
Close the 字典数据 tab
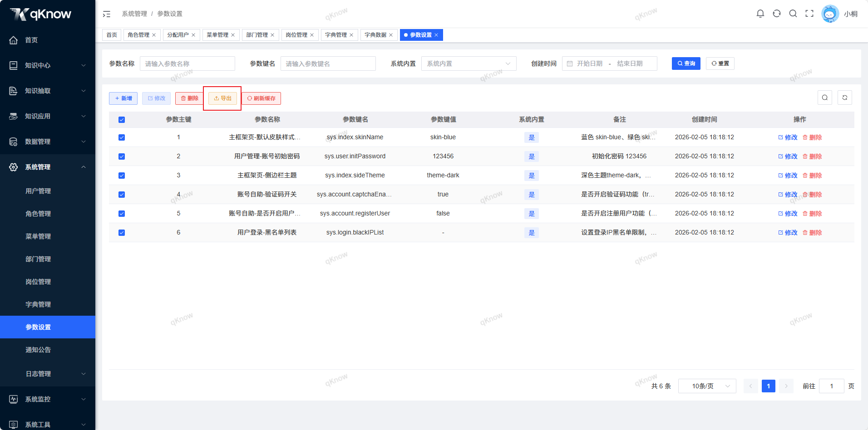point(391,35)
